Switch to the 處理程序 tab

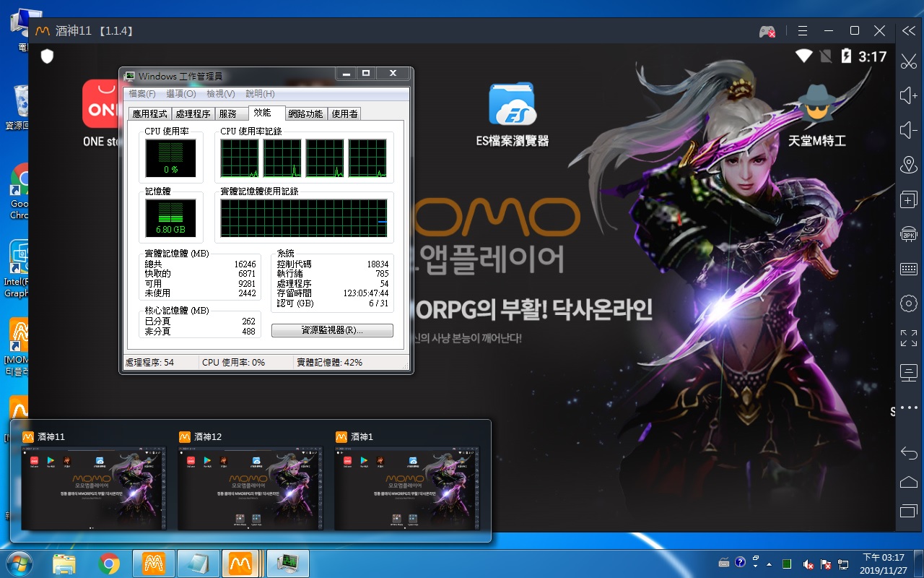coord(193,114)
